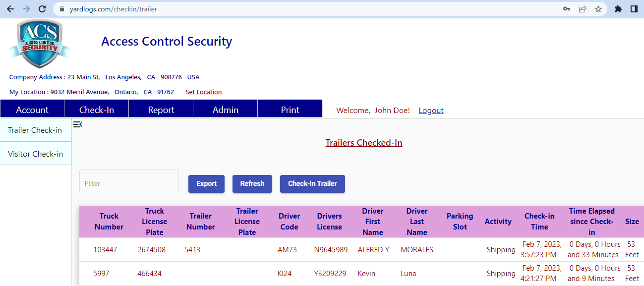
Task: Open the browser extensions puzzle icon
Action: point(618,9)
